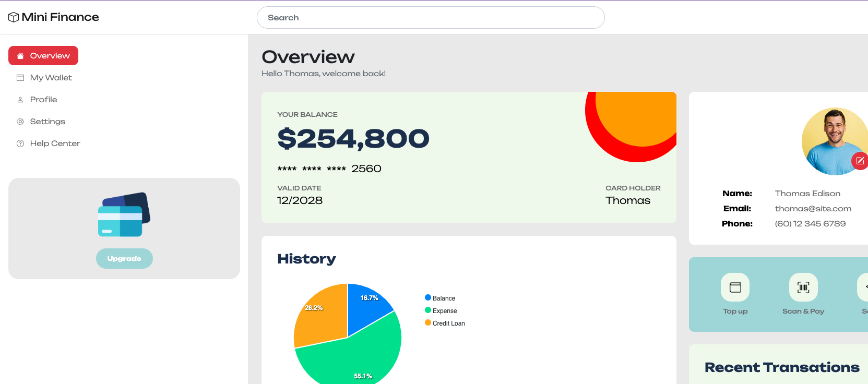
Task: Click the Top up wallet icon
Action: (735, 287)
